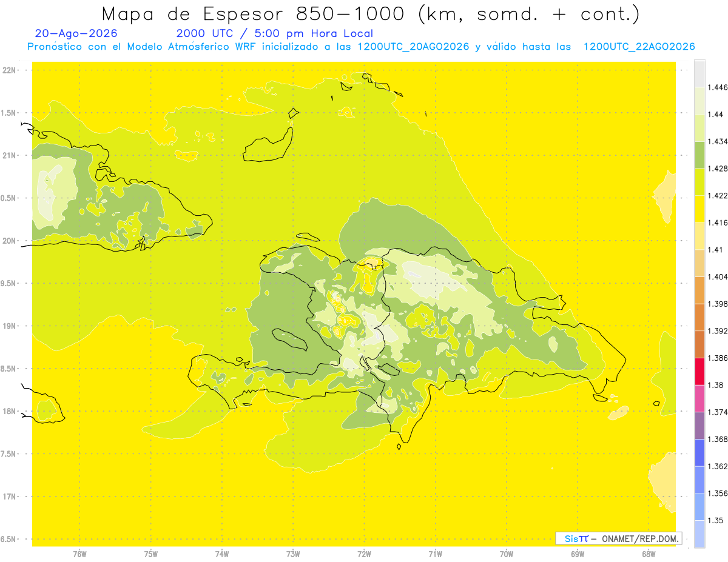Screen dimensions: 728x562
Task: Click the 18N latitude axis label
Action: pos(9,411)
